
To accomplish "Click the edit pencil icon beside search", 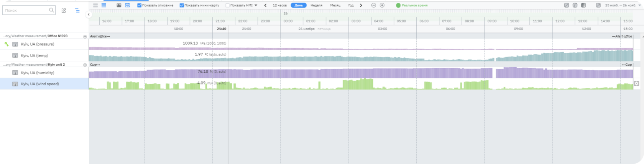I will pos(64,11).
